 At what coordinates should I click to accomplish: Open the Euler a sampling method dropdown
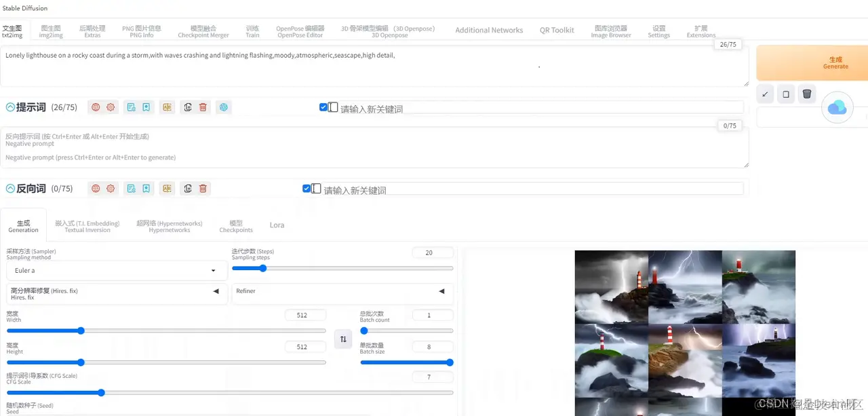117,271
